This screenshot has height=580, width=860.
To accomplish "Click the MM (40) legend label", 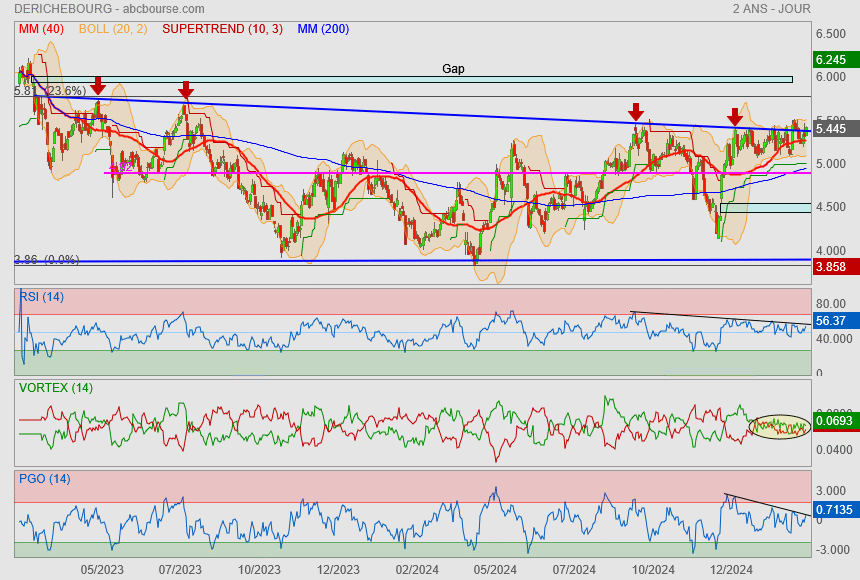I will 41,29.
